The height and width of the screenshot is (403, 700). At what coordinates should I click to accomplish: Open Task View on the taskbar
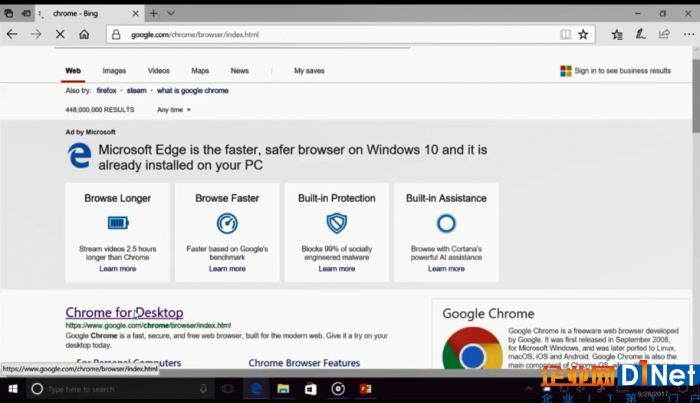point(228,389)
